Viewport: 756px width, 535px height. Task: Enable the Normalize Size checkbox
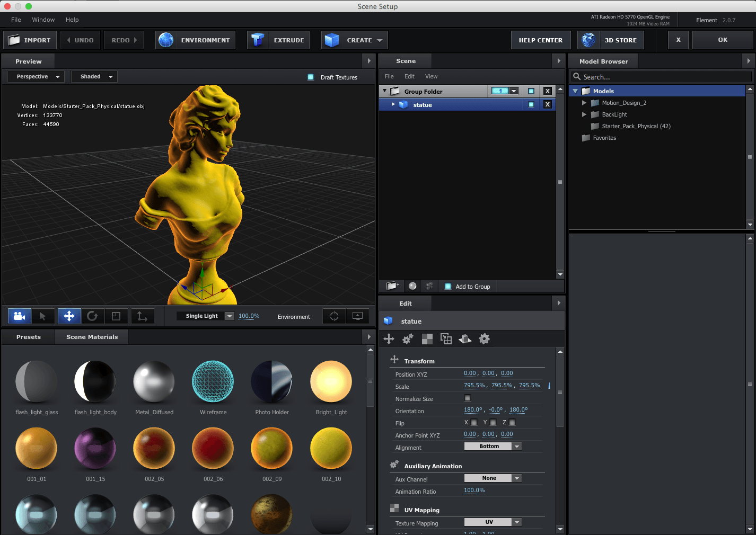pyautogui.click(x=468, y=398)
